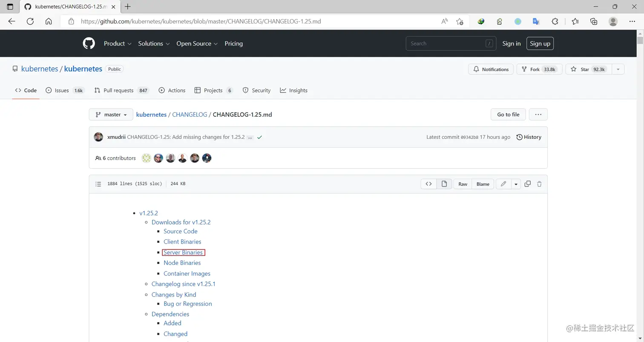Screen dimensions: 644x342
Task: Click the Sign up button
Action: (x=540, y=43)
